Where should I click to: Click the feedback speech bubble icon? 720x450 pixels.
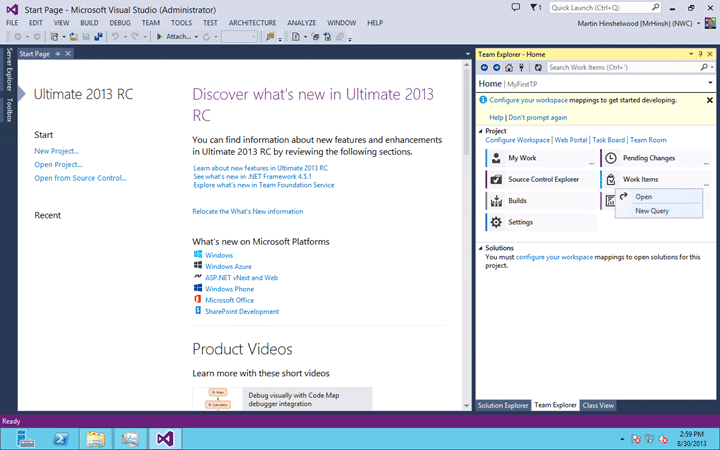(x=516, y=7)
